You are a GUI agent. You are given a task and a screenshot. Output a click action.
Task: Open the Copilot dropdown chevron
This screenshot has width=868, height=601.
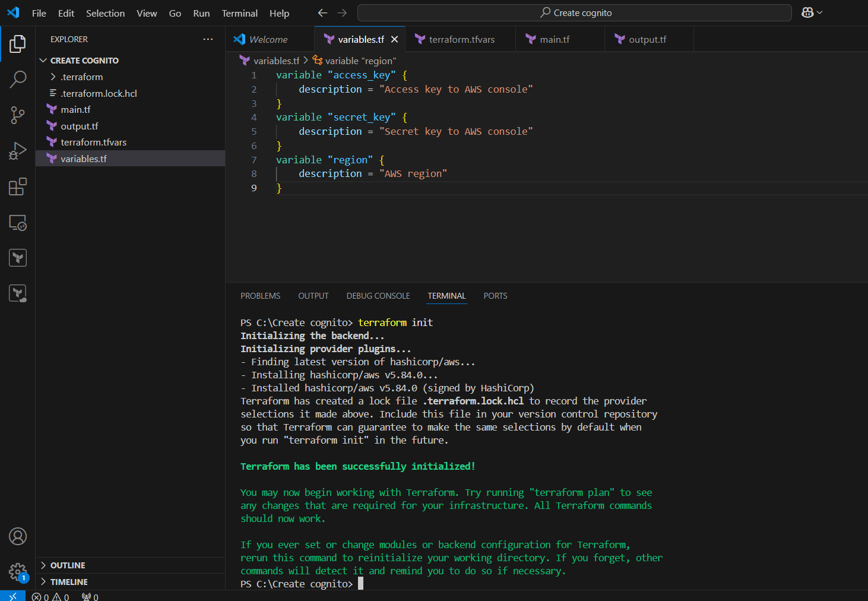[x=820, y=12]
